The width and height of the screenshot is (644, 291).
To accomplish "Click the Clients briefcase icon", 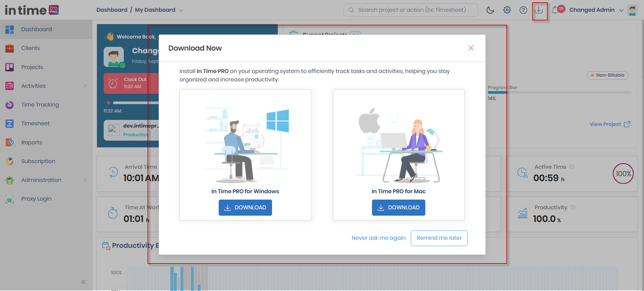I will 10,48.
